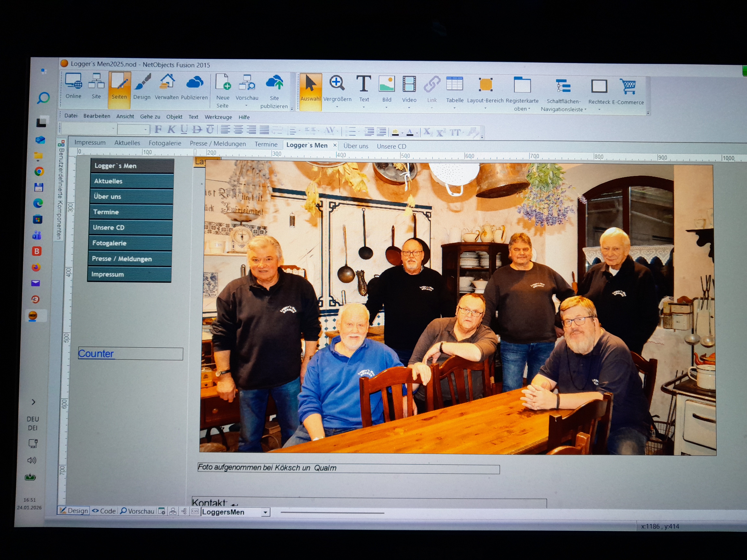Click the Counter link on page

(x=96, y=354)
